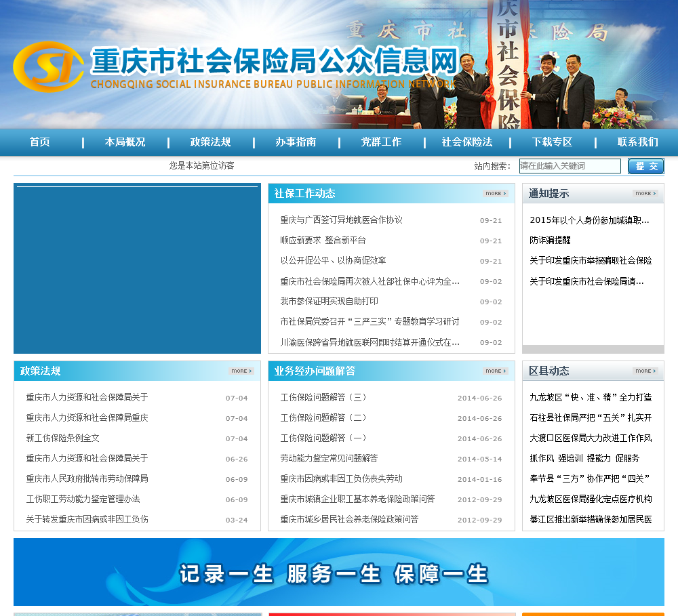Open notice 防诈骗提醒
Viewport: 678px width, 616px height.
[550, 241]
